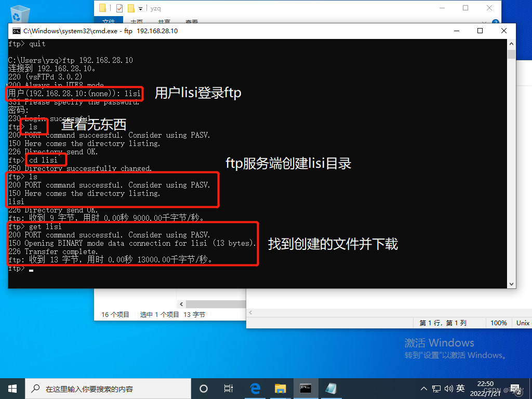The height and width of the screenshot is (399, 532).
Task: Launch Microsoft Edge from taskbar
Action: [255, 389]
